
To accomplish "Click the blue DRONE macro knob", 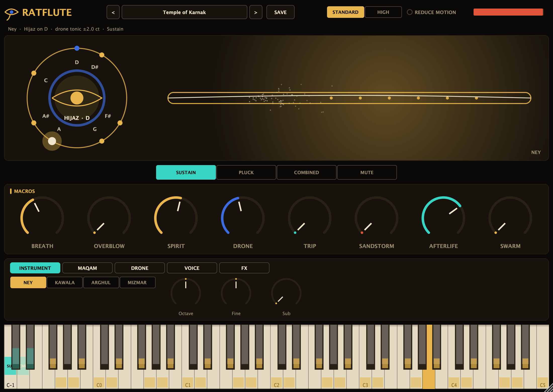I will pyautogui.click(x=243, y=218).
